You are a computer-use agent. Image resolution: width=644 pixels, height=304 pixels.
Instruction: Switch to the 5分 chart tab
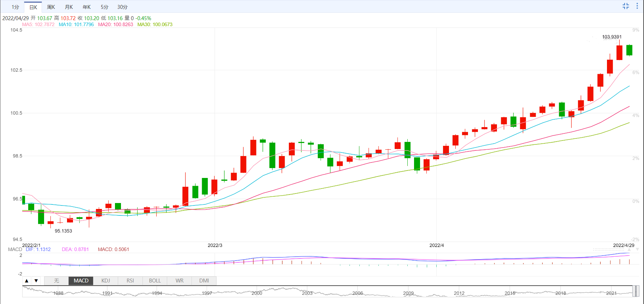[104, 7]
